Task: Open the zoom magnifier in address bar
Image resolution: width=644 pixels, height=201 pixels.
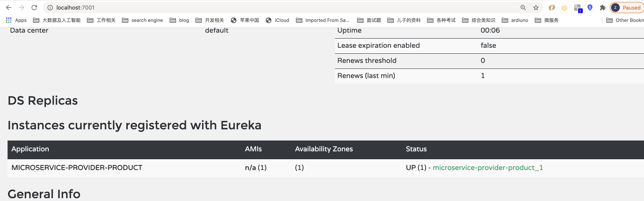Action: coord(523,8)
